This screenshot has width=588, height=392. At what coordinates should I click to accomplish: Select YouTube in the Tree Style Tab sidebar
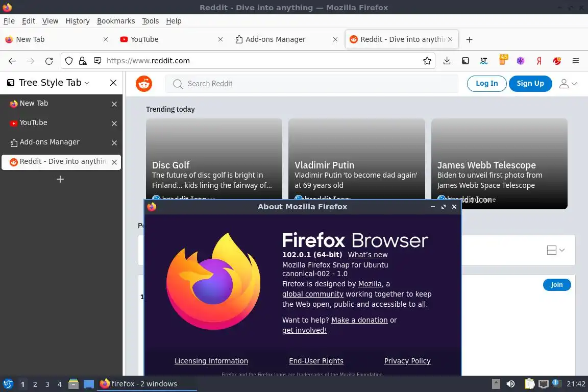click(x=61, y=123)
